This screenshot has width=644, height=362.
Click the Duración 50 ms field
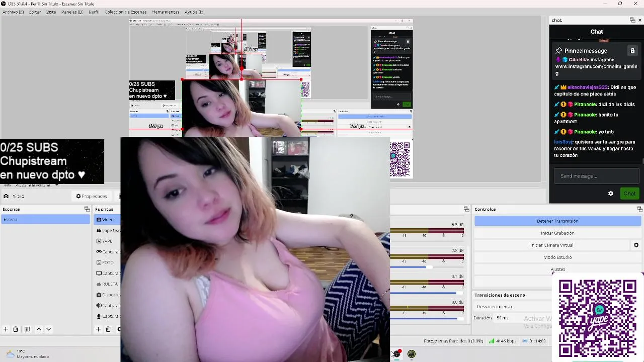[x=523, y=318]
